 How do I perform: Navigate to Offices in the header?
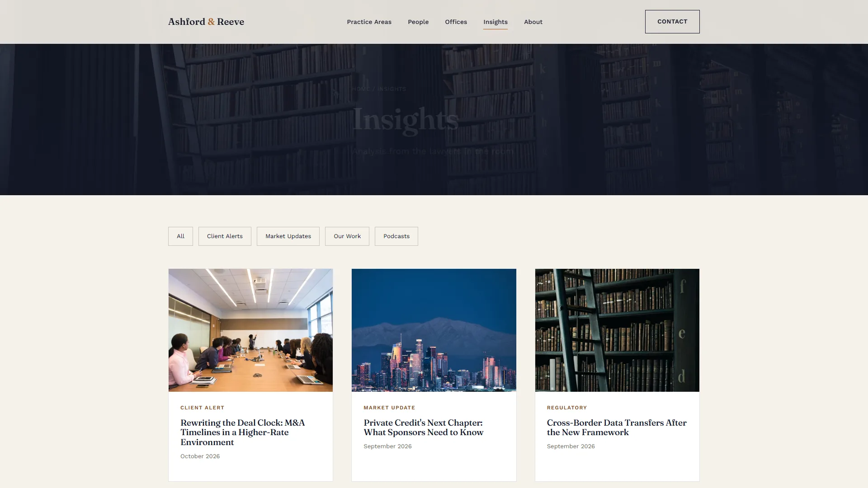point(456,22)
